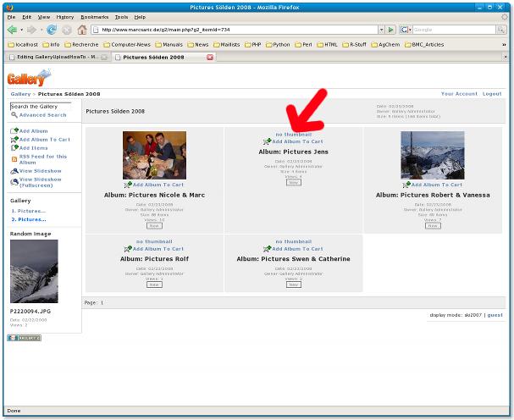514x420 pixels.
Task: Open the URL bar history dropdown arrow
Action: pyautogui.click(x=381, y=30)
